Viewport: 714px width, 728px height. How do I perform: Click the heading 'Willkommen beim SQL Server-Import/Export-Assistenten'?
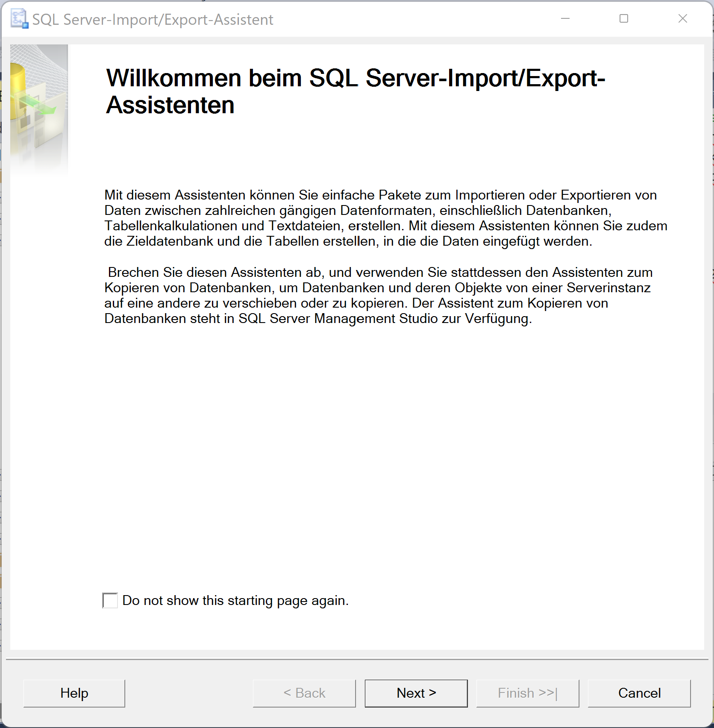point(356,91)
